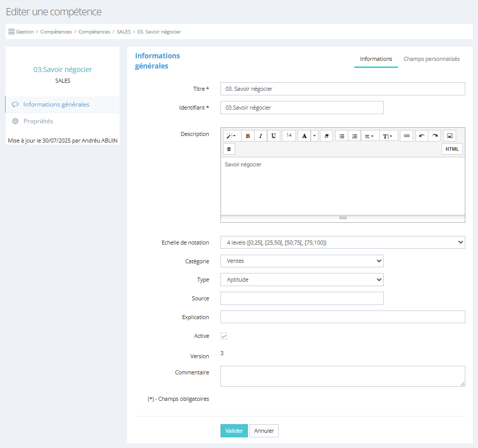
Task: Create an unordered bullet list
Action: (x=342, y=136)
